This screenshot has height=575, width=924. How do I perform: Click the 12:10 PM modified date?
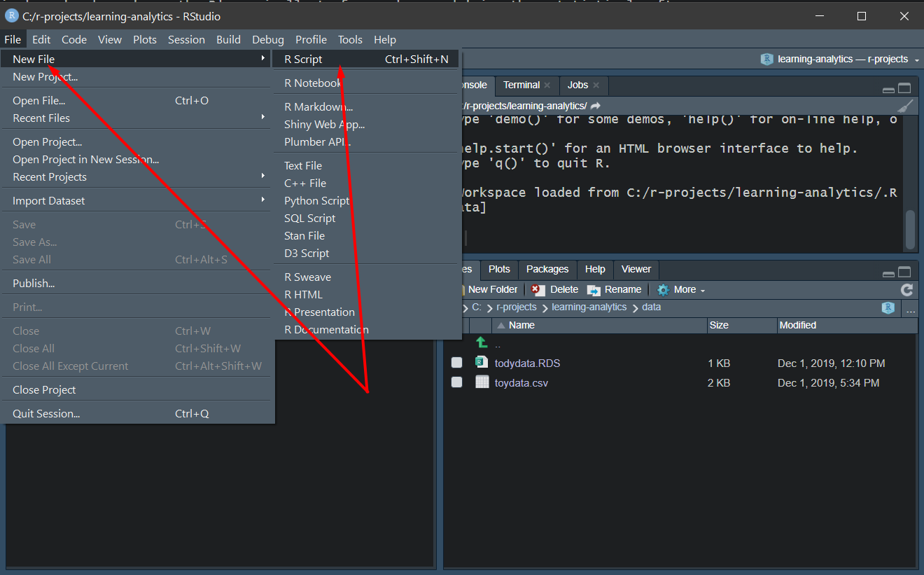(832, 363)
